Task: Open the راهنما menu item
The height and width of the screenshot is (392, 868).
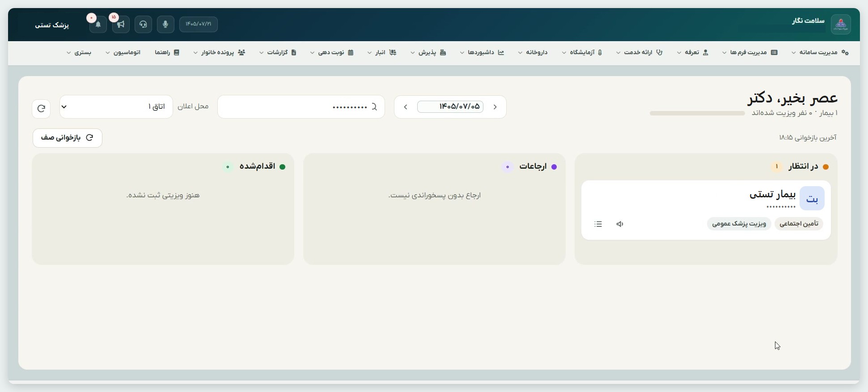Action: [x=167, y=52]
